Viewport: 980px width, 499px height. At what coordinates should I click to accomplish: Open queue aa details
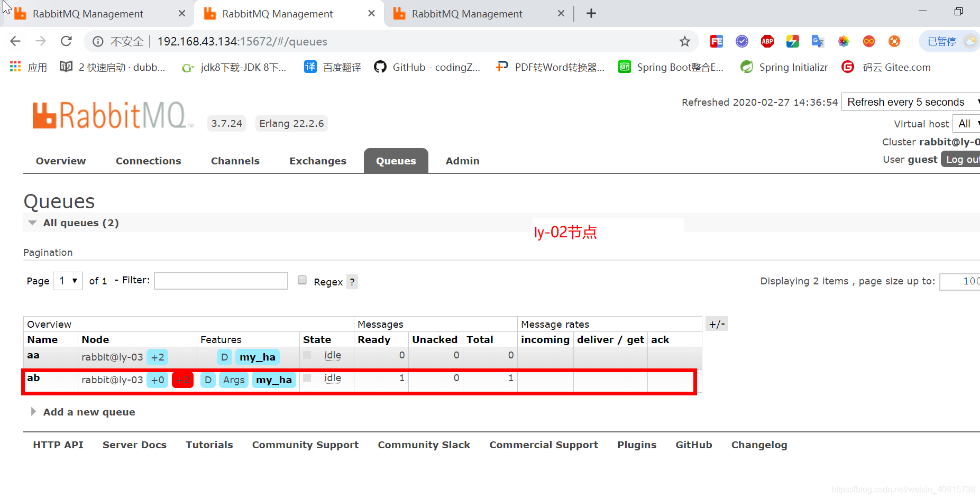(33, 355)
